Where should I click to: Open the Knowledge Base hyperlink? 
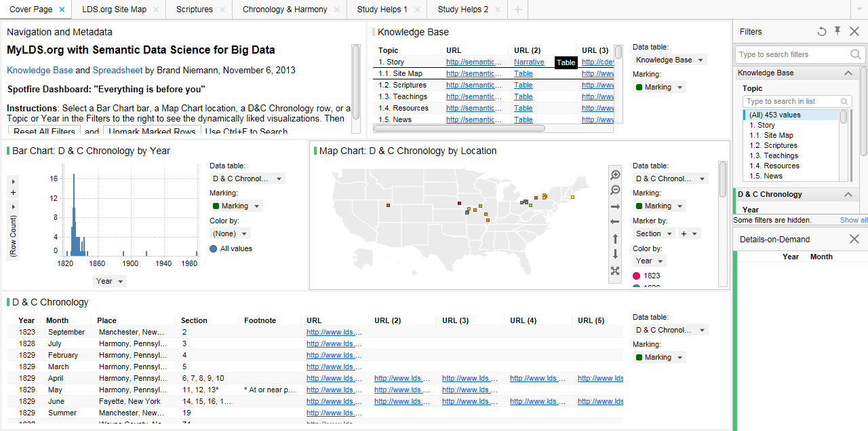(40, 70)
